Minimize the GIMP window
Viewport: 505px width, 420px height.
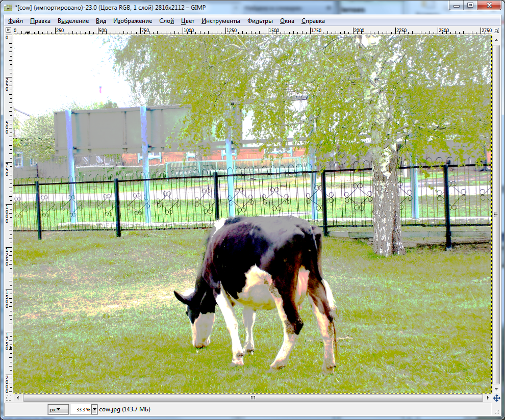pyautogui.click(x=456, y=6)
